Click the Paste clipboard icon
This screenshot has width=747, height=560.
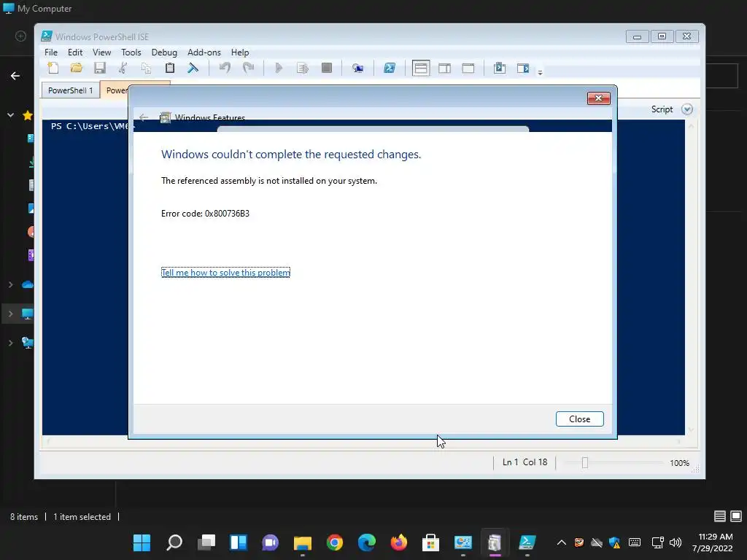[x=169, y=68]
